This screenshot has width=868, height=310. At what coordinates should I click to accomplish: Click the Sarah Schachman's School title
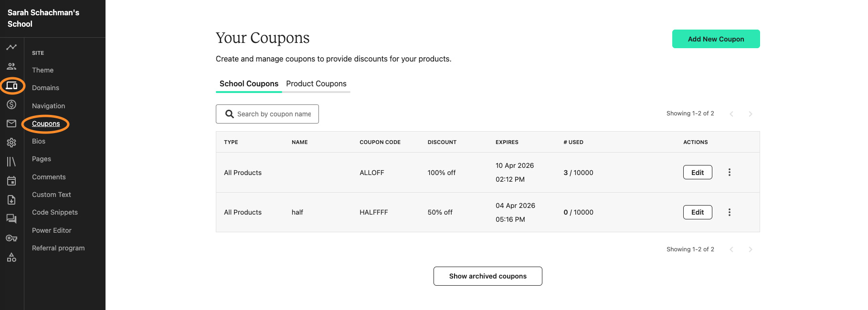click(x=43, y=18)
